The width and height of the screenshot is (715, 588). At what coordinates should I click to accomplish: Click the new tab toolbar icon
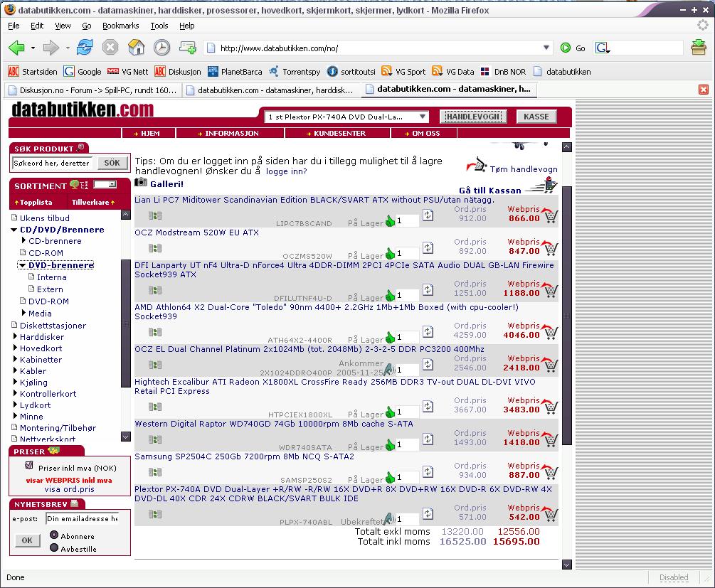[x=187, y=47]
